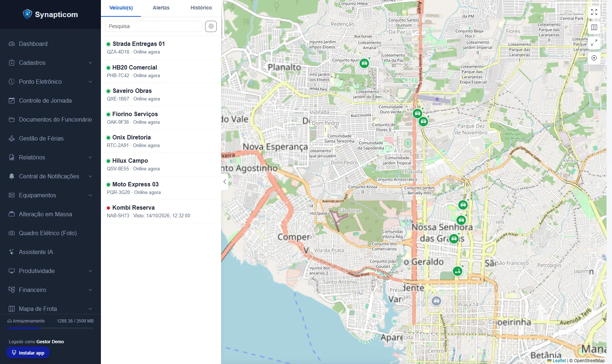Open the OpenStreetMap attribution link
This screenshot has height=364, width=612.
(589, 361)
